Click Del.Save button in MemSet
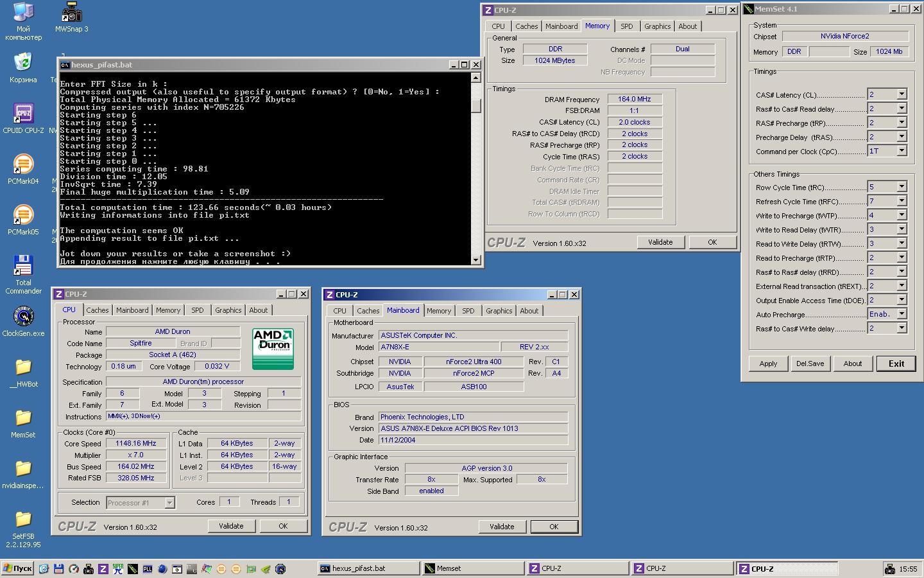The image size is (924, 578). [x=810, y=363]
